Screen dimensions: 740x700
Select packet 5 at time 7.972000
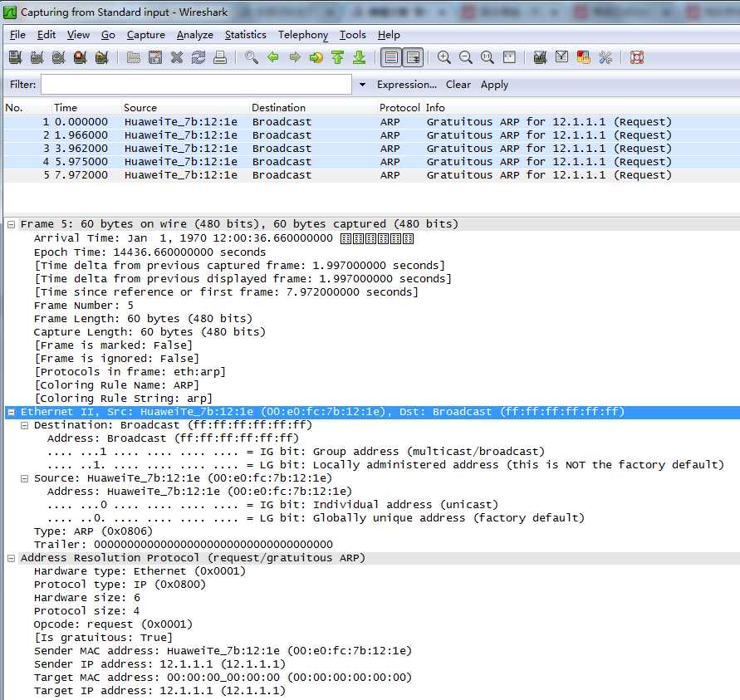click(371, 174)
